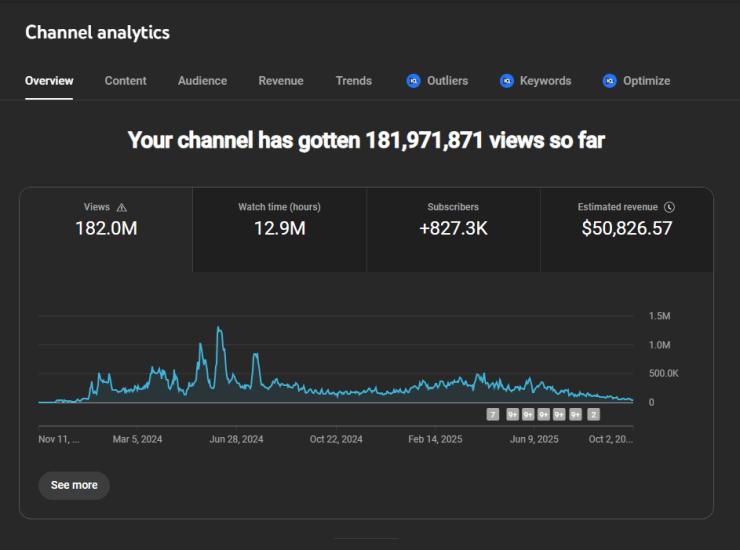
Task: Click the blue vidIQ icon beside Outliers
Action: pyautogui.click(x=413, y=81)
